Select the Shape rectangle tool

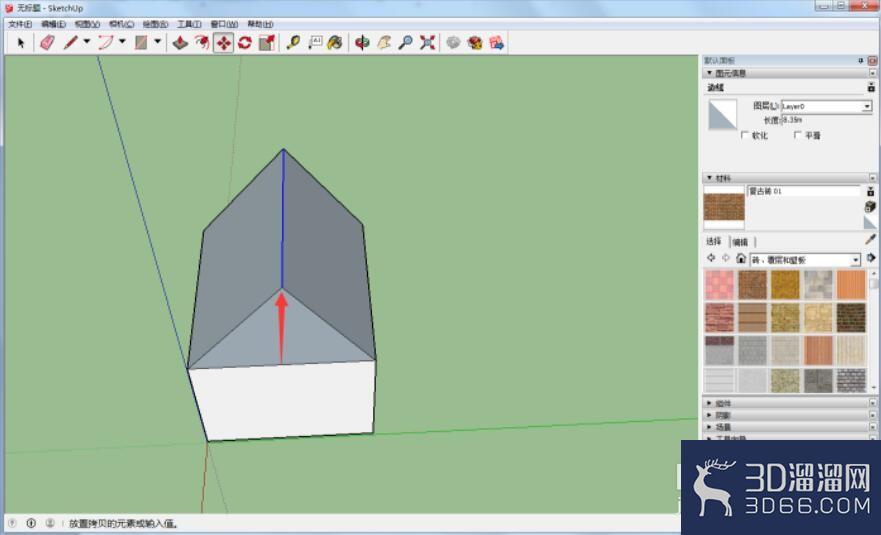(x=141, y=43)
